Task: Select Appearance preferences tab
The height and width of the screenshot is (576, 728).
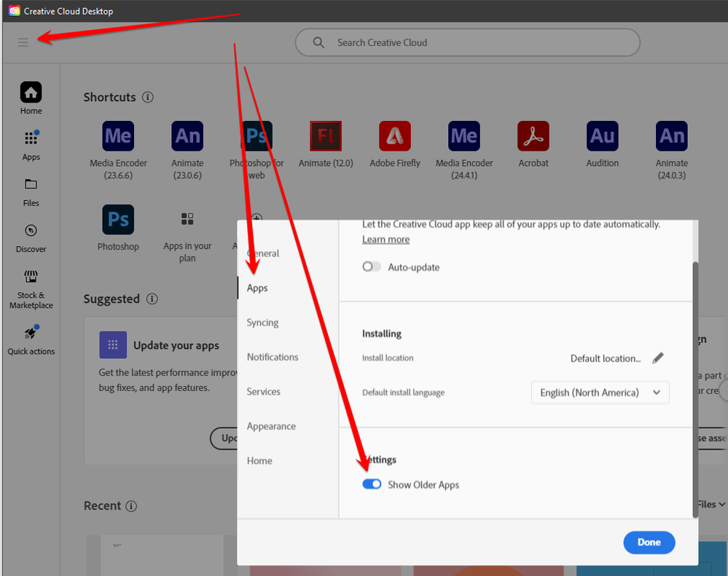Action: (271, 426)
